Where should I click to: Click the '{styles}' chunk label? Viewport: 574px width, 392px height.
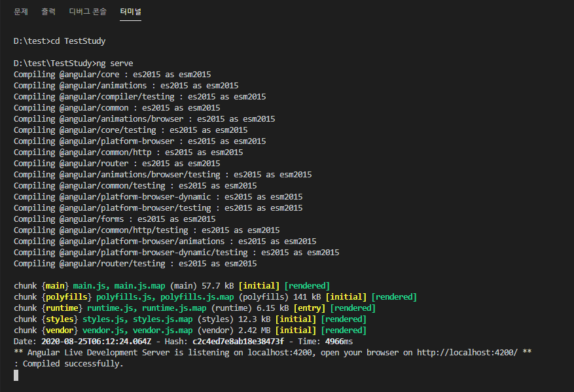click(60, 319)
